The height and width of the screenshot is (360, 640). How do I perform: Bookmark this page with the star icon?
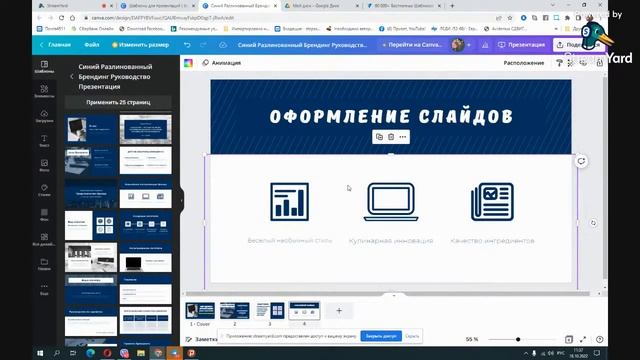[510, 18]
